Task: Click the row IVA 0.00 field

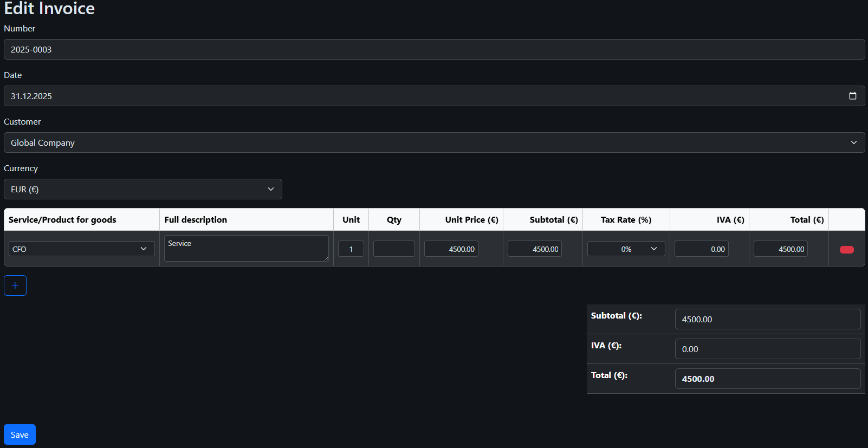Action: (701, 249)
